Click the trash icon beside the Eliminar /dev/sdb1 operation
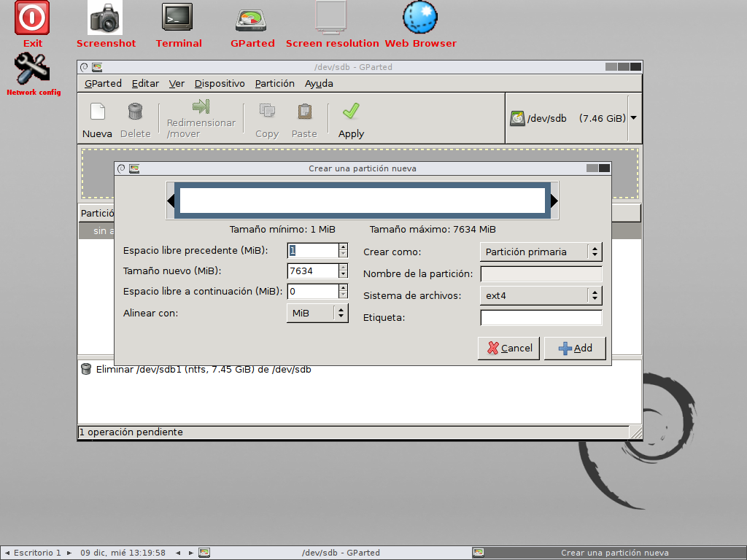This screenshot has height=560, width=747. click(x=86, y=369)
